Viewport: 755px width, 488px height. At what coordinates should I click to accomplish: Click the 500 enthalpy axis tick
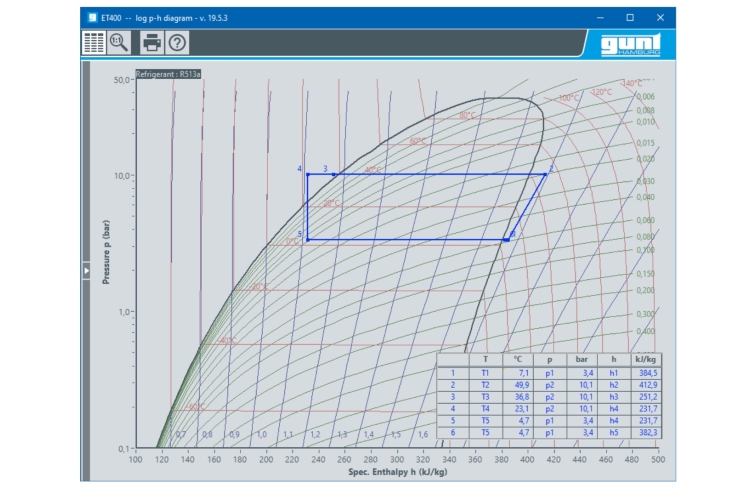658,460
